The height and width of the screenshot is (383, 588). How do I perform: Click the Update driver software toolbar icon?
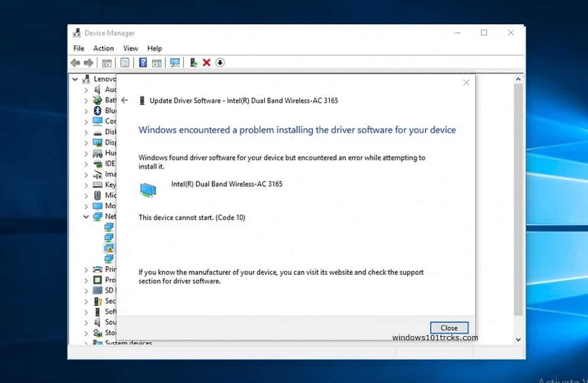click(x=193, y=62)
